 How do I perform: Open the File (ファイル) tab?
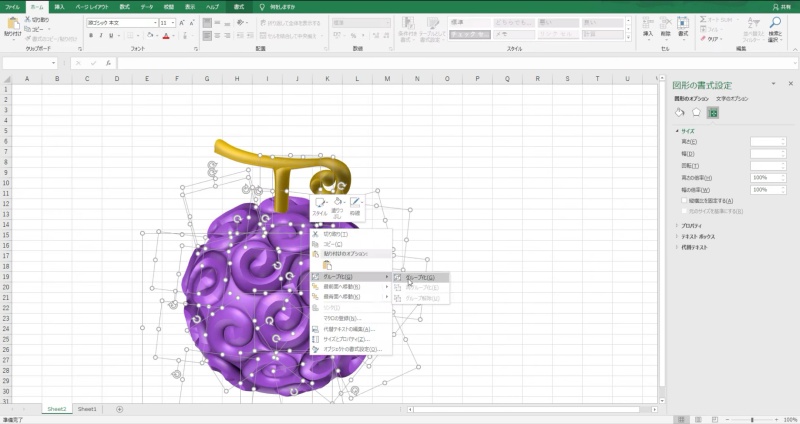(12, 7)
